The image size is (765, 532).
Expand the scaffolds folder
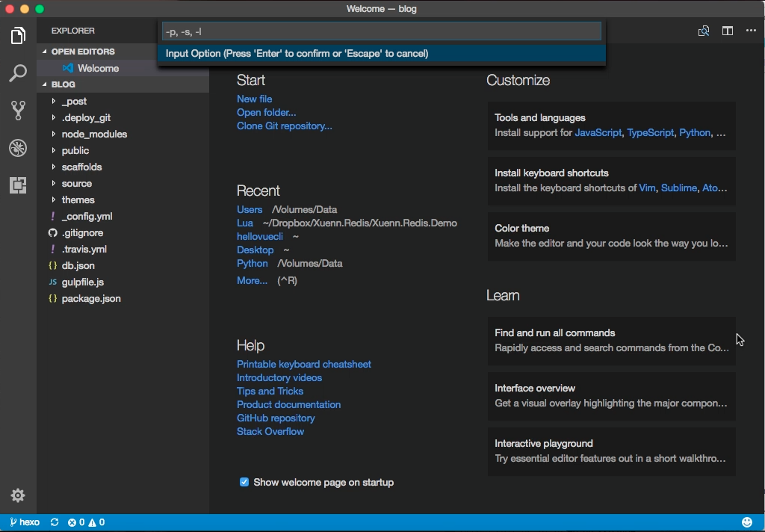tap(54, 167)
